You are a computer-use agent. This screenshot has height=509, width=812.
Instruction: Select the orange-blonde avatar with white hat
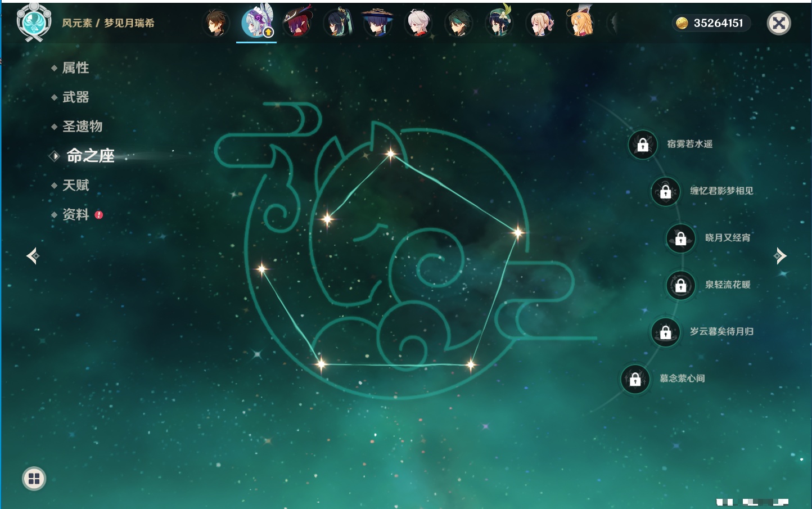pyautogui.click(x=580, y=22)
